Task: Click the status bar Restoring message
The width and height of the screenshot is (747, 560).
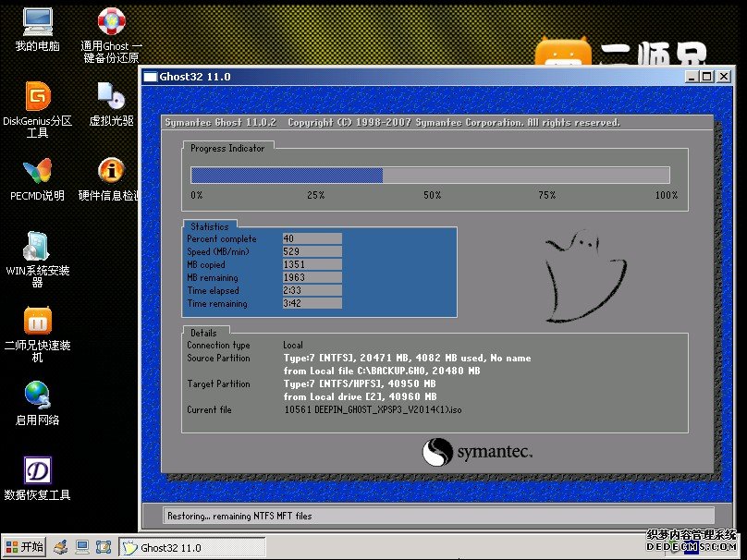Action: [x=239, y=517]
